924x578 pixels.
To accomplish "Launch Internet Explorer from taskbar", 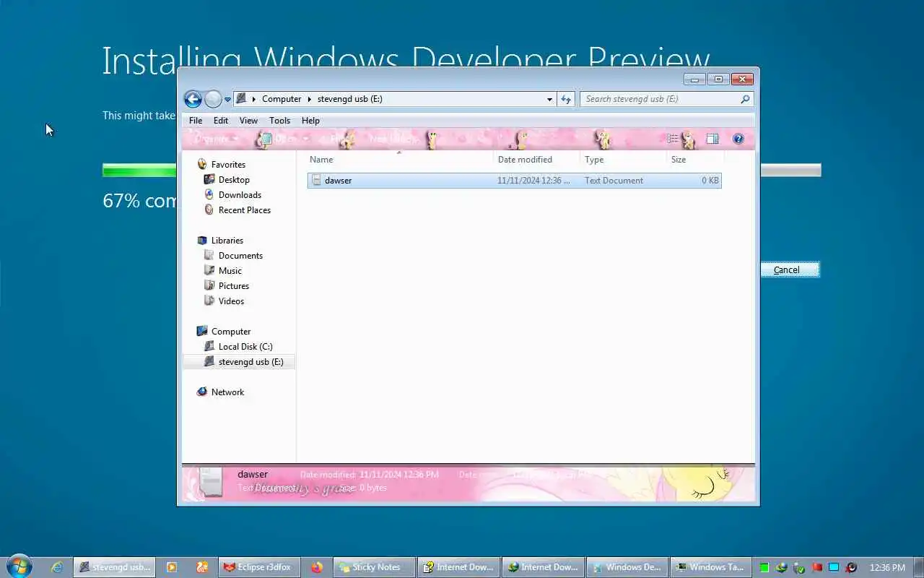I will tap(56, 567).
